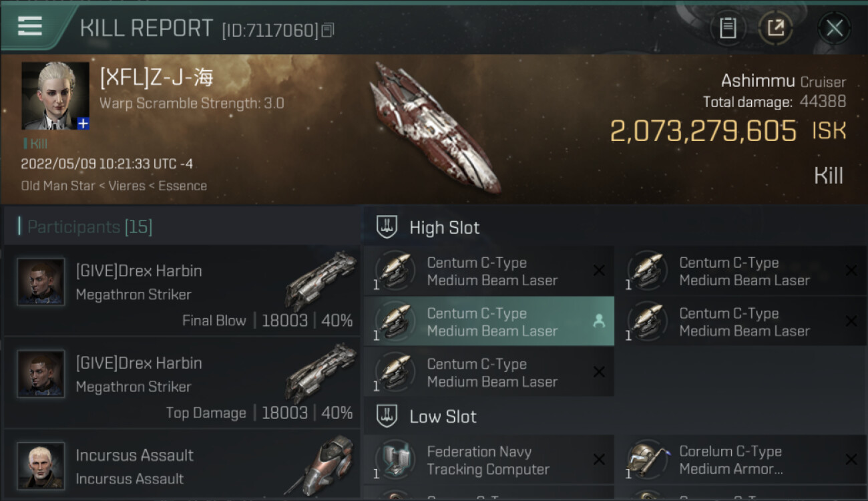Collapse the Low Slot section
This screenshot has width=868, height=501.
(387, 416)
